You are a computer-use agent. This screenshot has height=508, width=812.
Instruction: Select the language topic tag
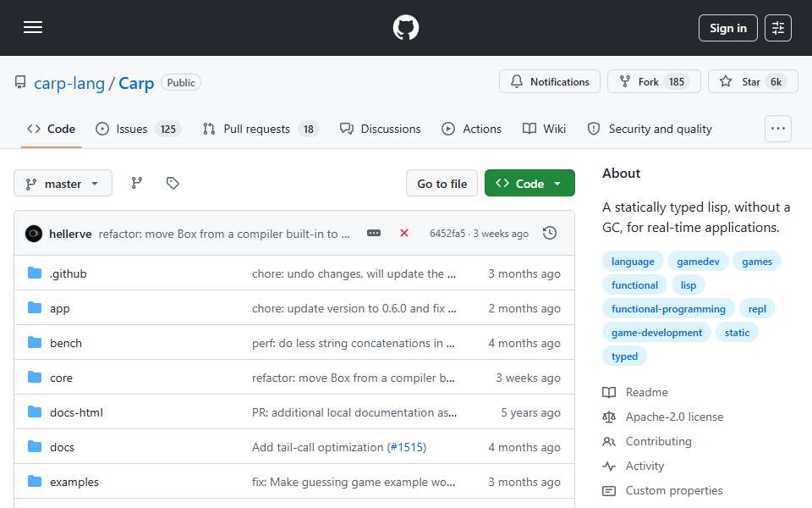point(633,262)
